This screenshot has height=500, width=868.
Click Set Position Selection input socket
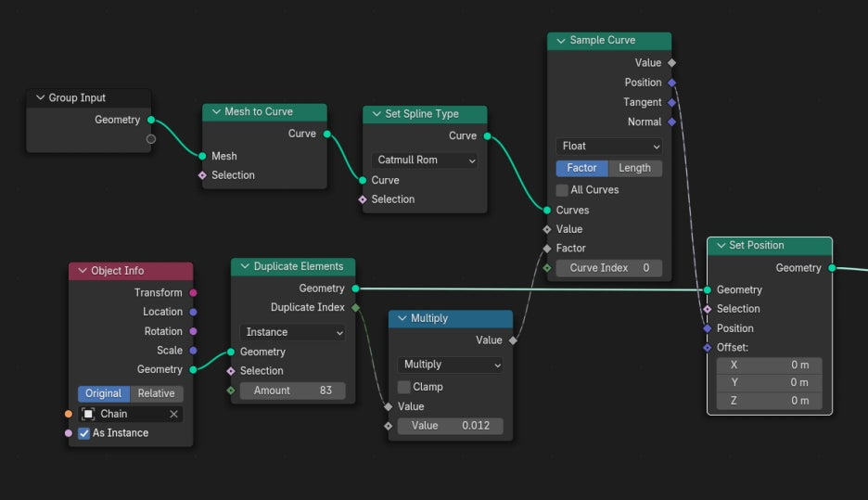point(708,309)
